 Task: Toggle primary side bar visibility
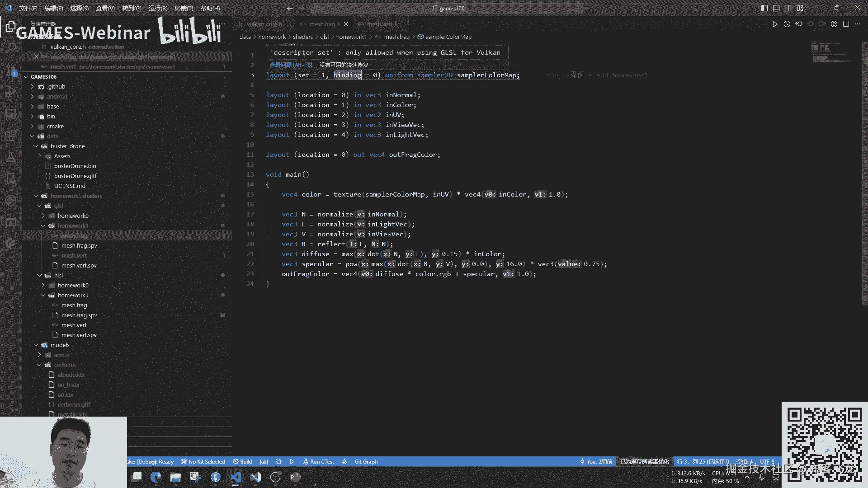pyautogui.click(x=764, y=8)
